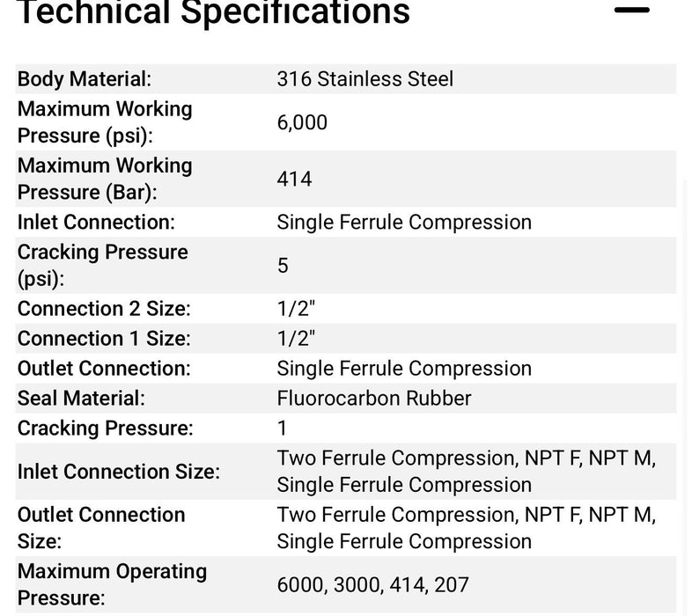The width and height of the screenshot is (692, 616).
Task: Select the Connection 1 Size 1/2" value
Action: point(296,339)
